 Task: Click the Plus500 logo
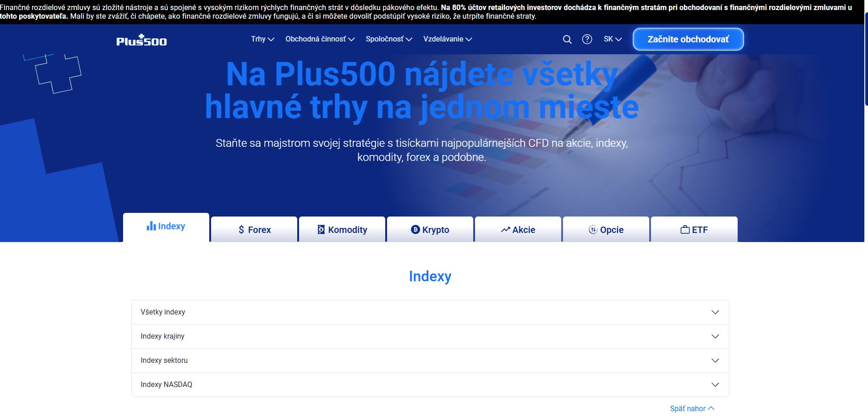coord(142,40)
